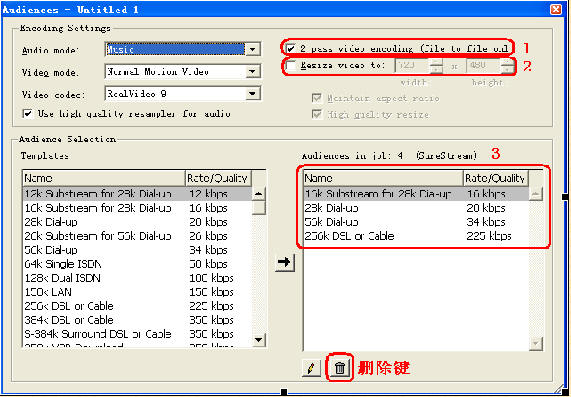Select 28k Dial-up template row
Screen dimensions: 571x397
coord(137,222)
